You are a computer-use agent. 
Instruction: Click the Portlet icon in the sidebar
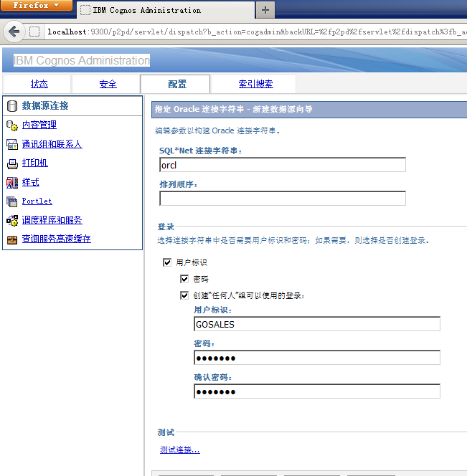pyautogui.click(x=12, y=201)
